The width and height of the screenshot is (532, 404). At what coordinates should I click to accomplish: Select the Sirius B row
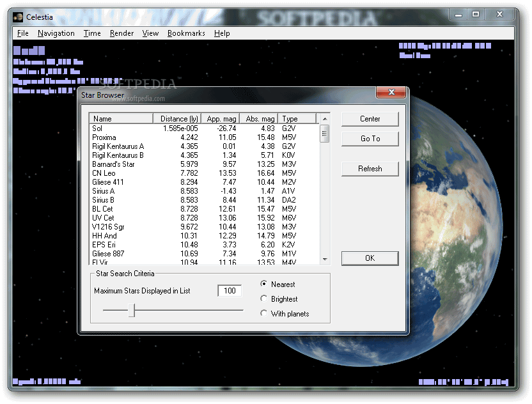[203, 200]
